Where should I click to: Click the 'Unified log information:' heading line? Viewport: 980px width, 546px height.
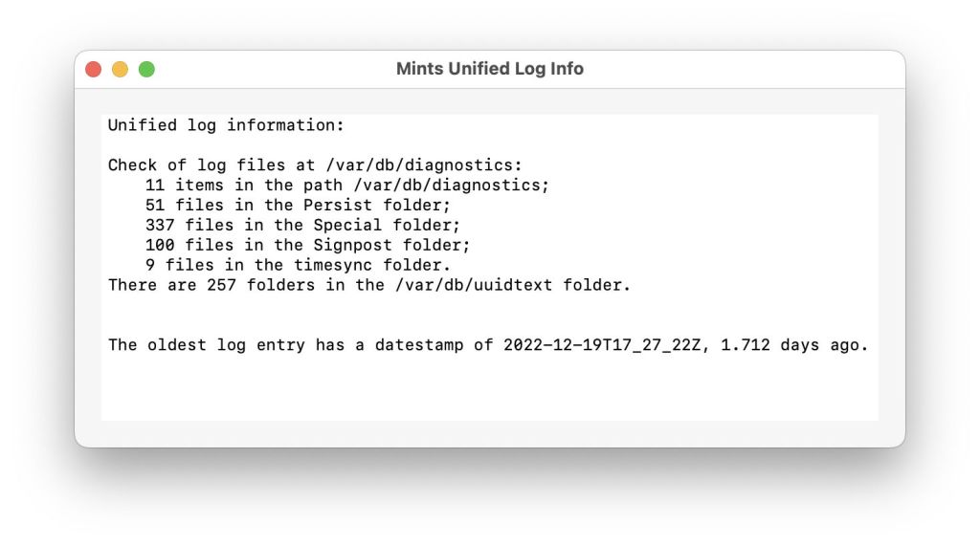click(225, 125)
